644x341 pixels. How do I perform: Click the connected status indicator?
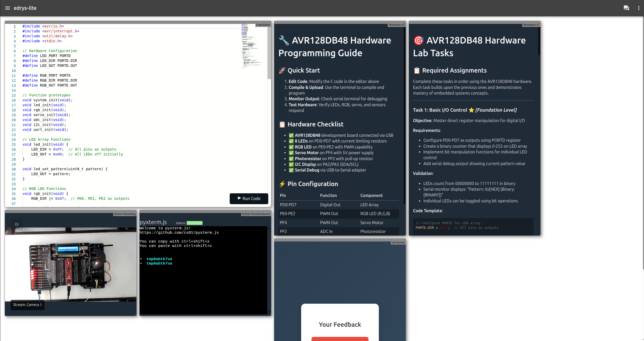tap(194, 223)
